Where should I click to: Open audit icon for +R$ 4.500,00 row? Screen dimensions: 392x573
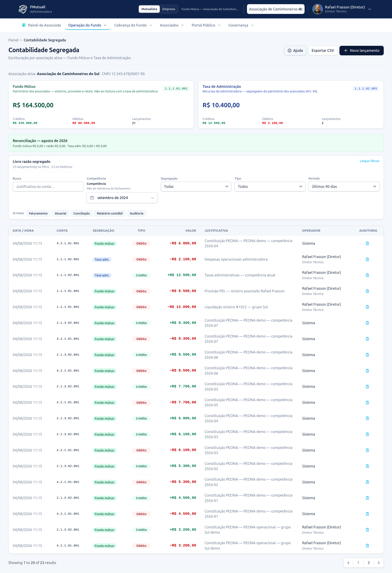367,498
